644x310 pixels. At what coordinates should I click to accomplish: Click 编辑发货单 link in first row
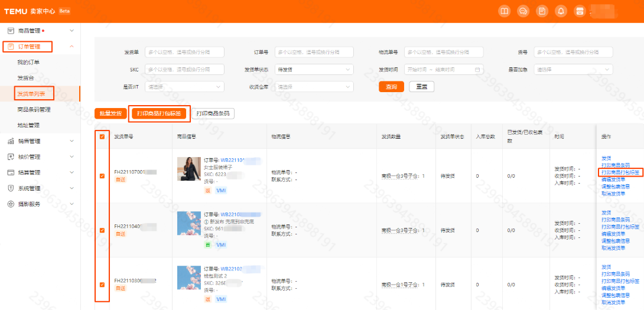(x=613, y=179)
